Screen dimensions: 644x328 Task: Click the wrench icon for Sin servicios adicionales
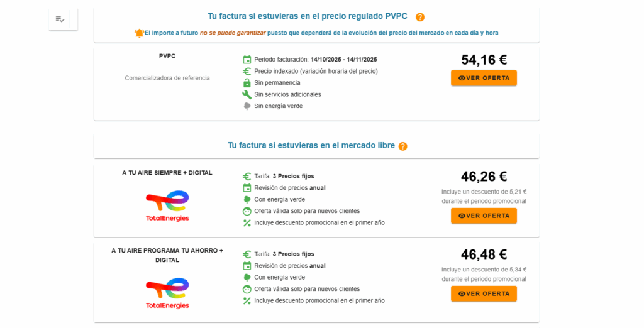click(x=247, y=94)
